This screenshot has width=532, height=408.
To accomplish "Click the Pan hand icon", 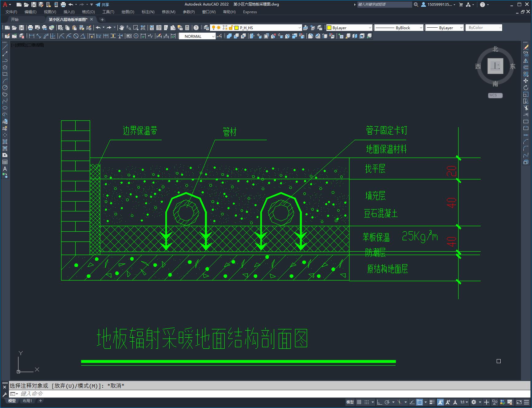I will pos(122,28).
